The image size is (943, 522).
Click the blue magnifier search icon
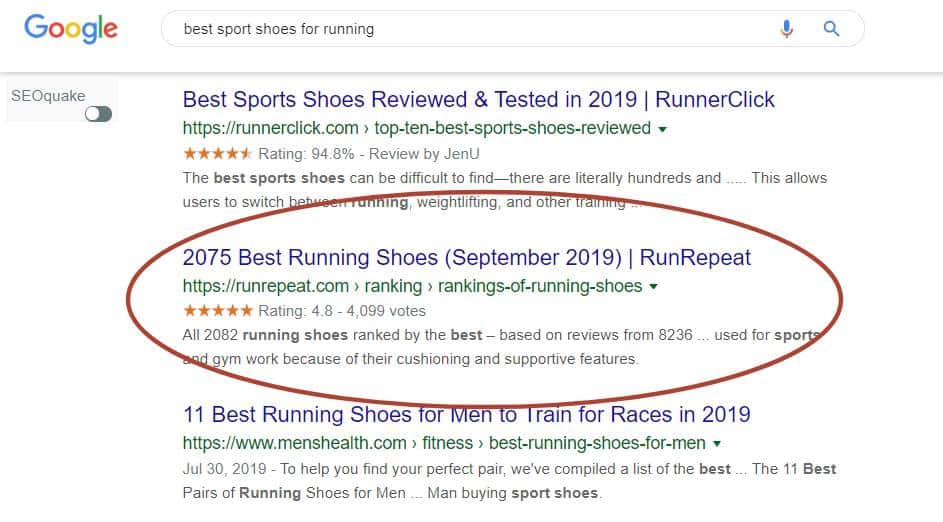coord(831,28)
